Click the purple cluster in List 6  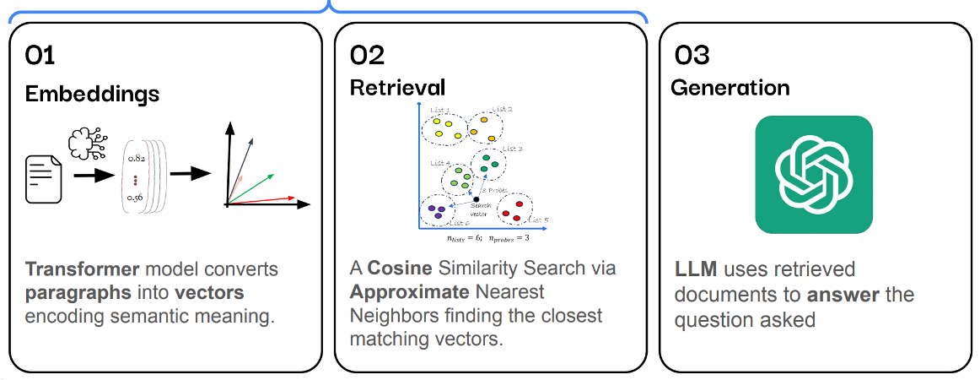coord(439,212)
